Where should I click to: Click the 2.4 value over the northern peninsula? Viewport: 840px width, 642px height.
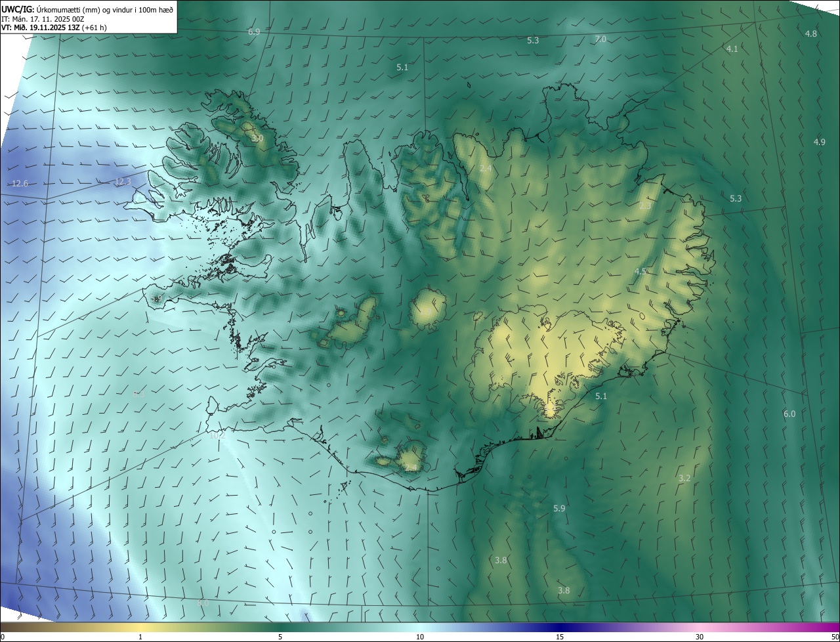pos(486,169)
